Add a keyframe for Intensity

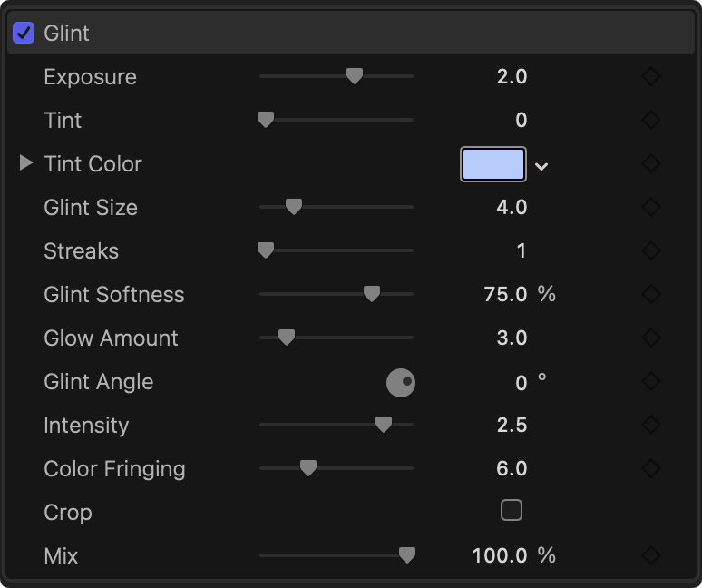pos(650,426)
